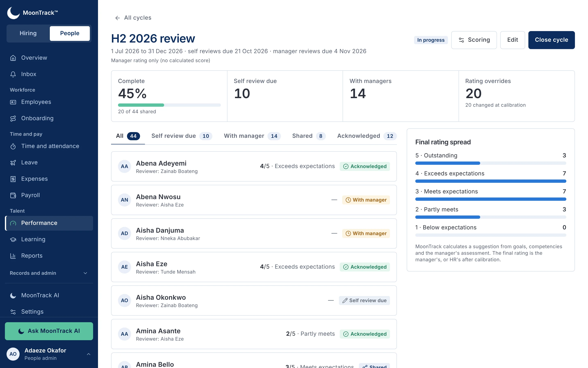The image size is (588, 368).
Task: Switch to the People mode
Action: [x=70, y=33]
